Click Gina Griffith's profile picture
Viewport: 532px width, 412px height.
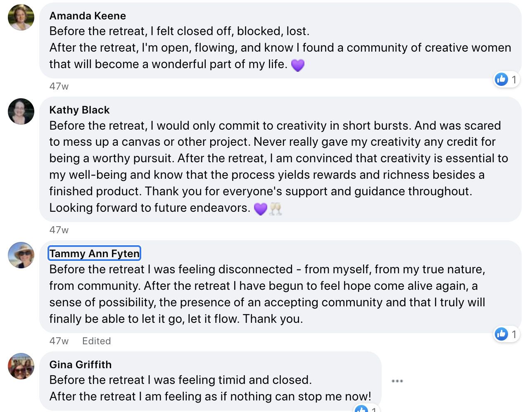[21, 366]
